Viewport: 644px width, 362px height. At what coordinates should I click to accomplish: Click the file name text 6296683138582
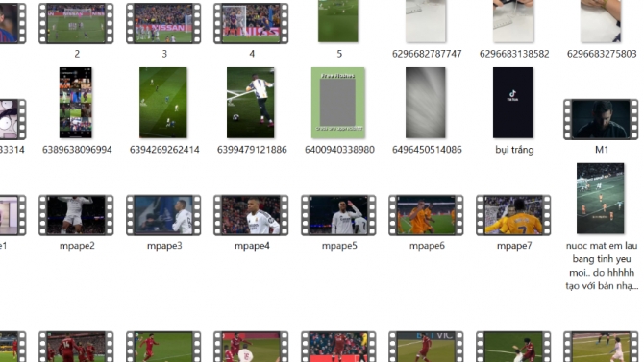(x=514, y=54)
